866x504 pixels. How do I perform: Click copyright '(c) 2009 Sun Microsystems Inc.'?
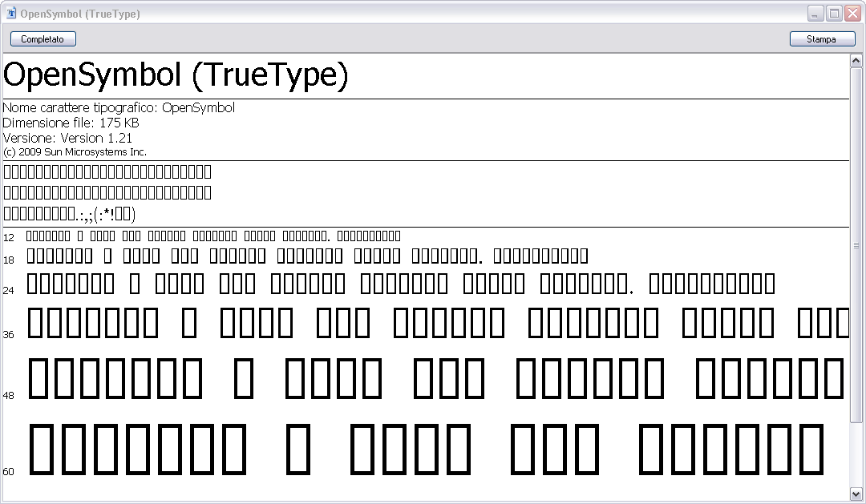(75, 151)
